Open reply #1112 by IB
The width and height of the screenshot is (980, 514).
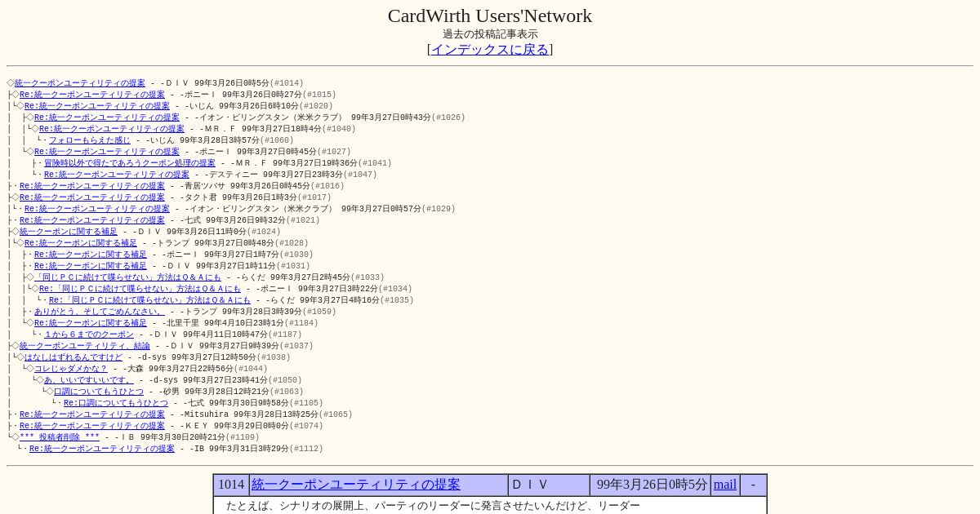(102, 449)
